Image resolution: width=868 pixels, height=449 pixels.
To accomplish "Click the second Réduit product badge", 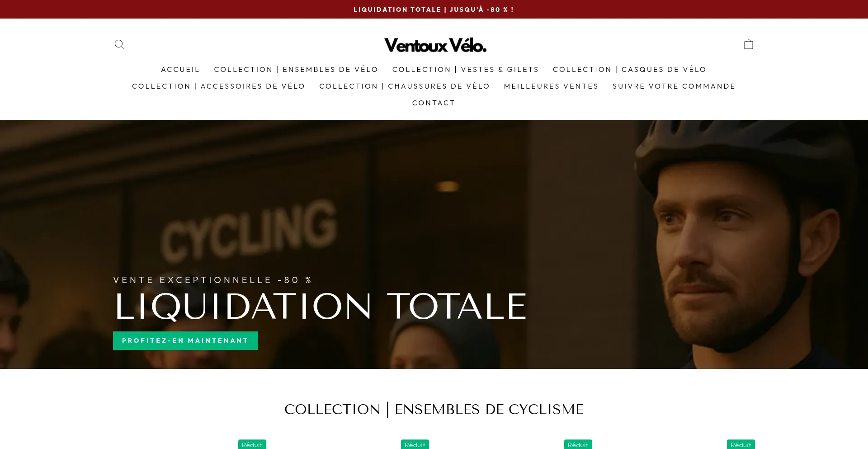I will coord(415,444).
